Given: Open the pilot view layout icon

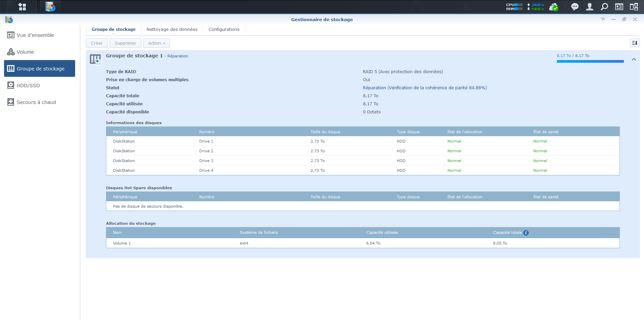Looking at the screenshot, I should (x=634, y=7).
